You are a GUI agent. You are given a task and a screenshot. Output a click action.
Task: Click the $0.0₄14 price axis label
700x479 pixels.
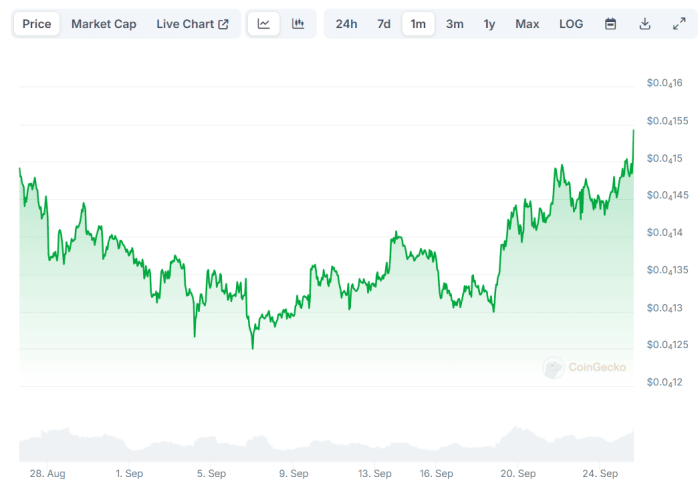point(664,233)
